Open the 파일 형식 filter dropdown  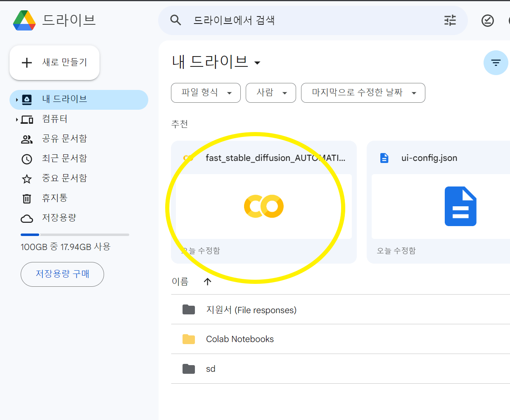click(206, 93)
